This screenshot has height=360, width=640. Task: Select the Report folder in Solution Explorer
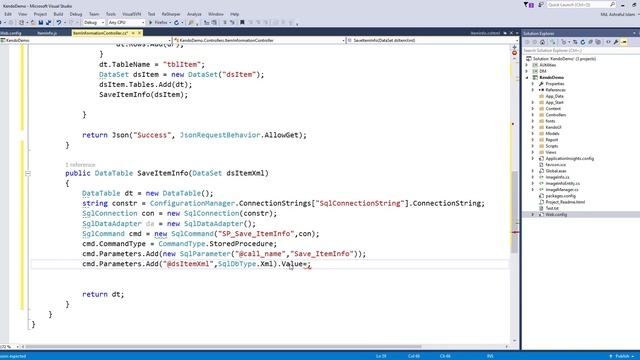pos(551,140)
